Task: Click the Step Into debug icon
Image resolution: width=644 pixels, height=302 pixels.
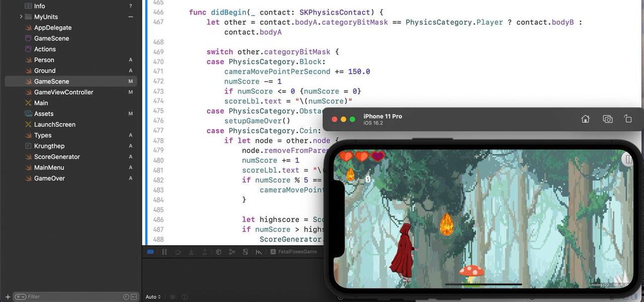Action: click(x=191, y=251)
